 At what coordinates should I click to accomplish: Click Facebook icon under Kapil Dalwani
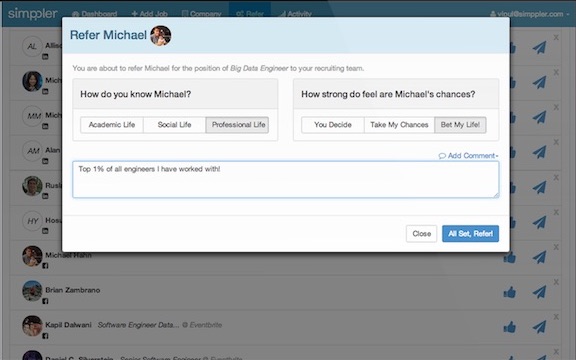[45, 336]
